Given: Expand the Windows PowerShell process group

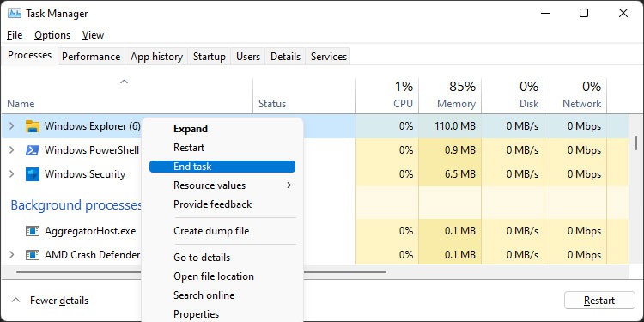Looking at the screenshot, I should (11, 150).
